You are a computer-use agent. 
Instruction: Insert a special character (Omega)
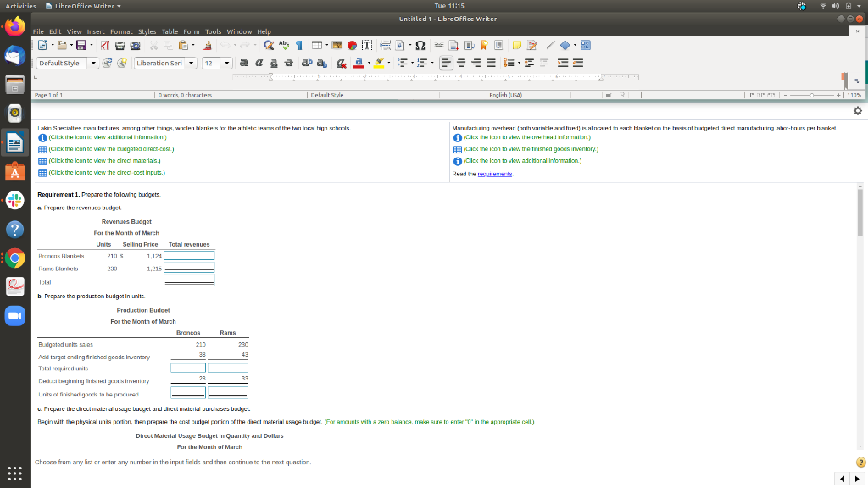(420, 46)
